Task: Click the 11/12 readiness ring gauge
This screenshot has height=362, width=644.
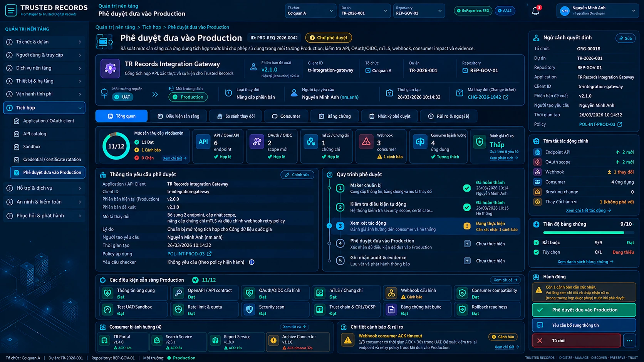Action: pyautogui.click(x=116, y=146)
